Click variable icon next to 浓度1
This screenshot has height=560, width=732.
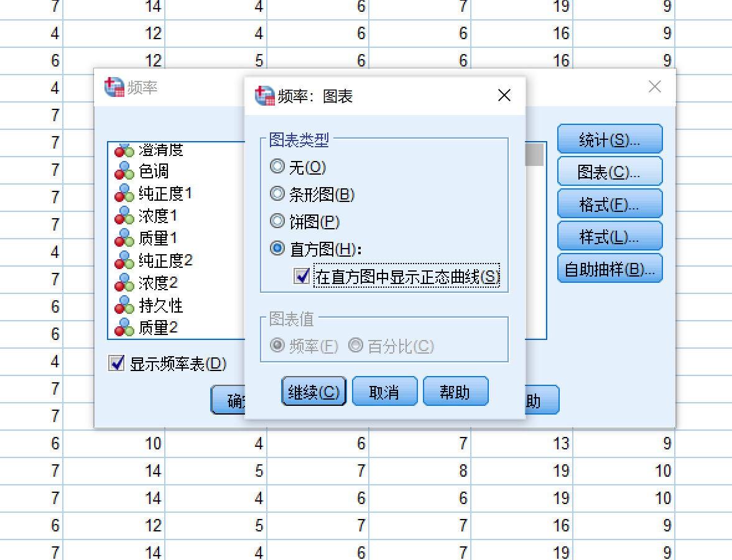coord(124,216)
